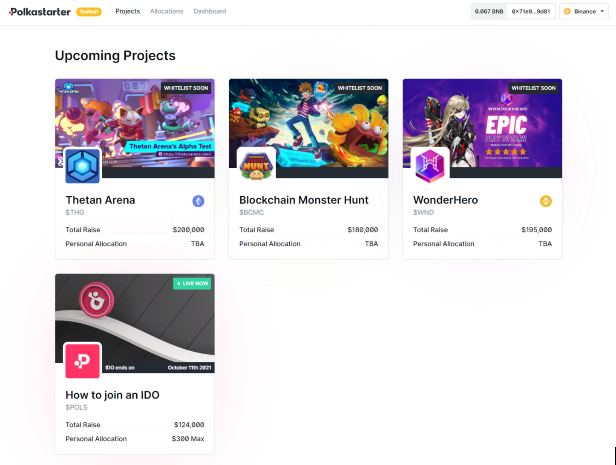Click the Binance chain icon on WonderHero

pyautogui.click(x=546, y=201)
